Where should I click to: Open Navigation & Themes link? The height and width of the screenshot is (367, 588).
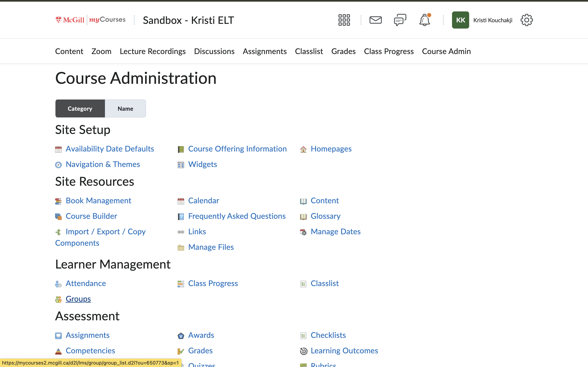click(x=103, y=164)
